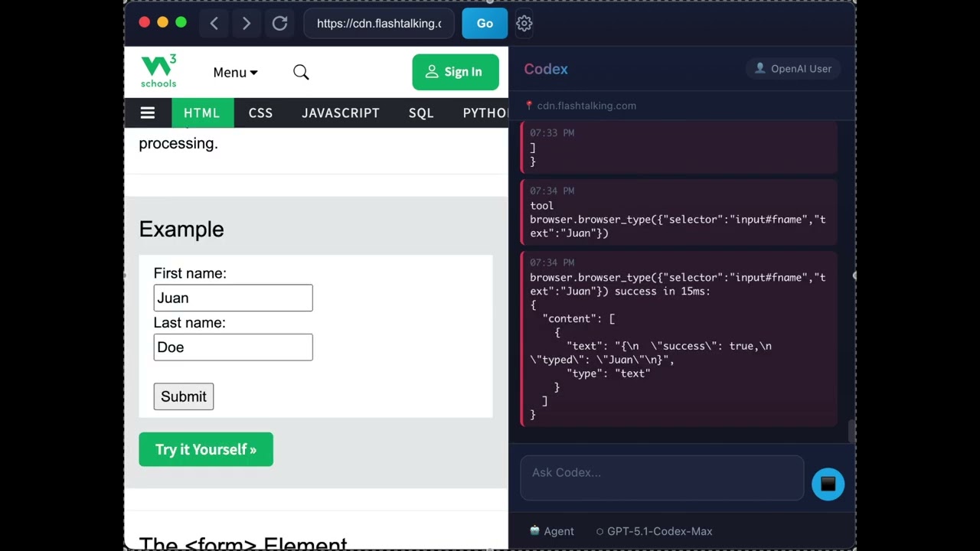This screenshot has width=980, height=551.
Task: Click the Agent robot icon in Codex footer
Action: tap(534, 530)
